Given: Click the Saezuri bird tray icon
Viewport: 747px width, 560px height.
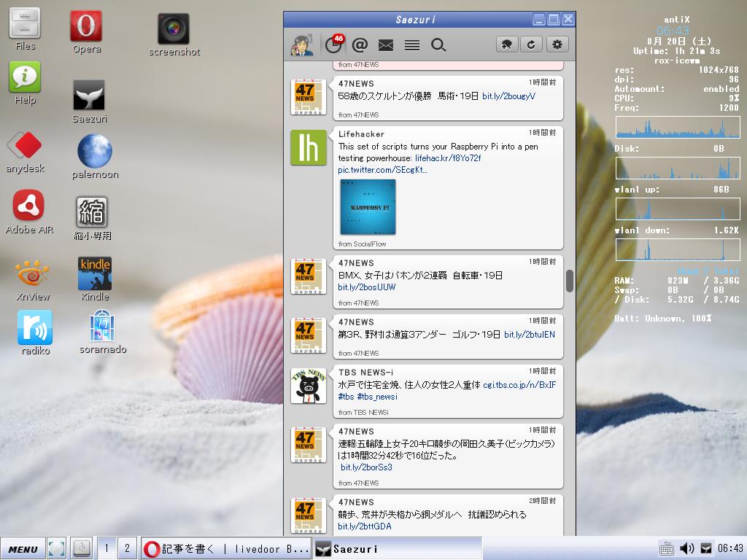Looking at the screenshot, I should pyautogui.click(x=705, y=548).
